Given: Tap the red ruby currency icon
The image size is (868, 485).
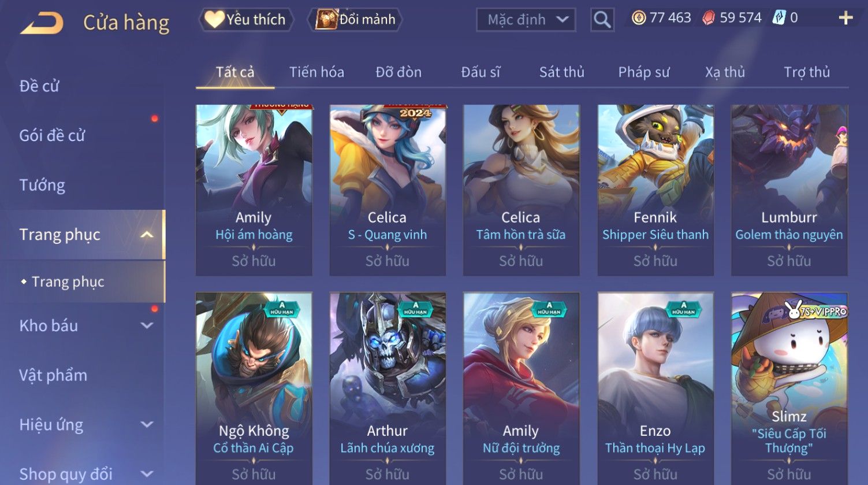Looking at the screenshot, I should click(709, 18).
